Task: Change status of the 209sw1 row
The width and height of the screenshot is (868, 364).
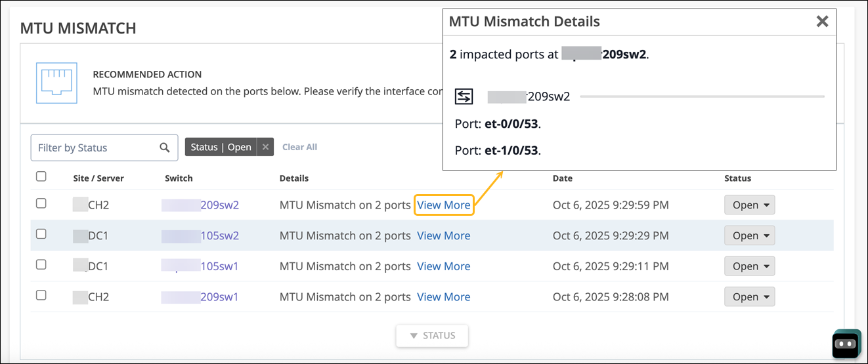Action: click(749, 297)
